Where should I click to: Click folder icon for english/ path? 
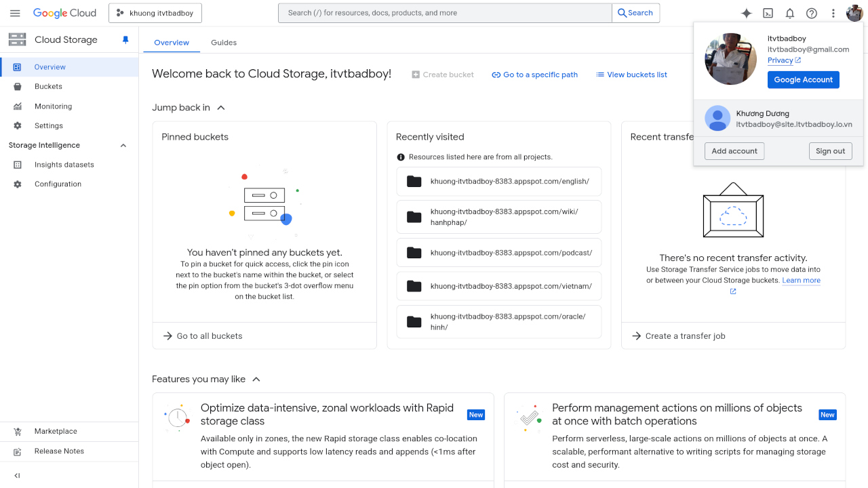point(414,182)
